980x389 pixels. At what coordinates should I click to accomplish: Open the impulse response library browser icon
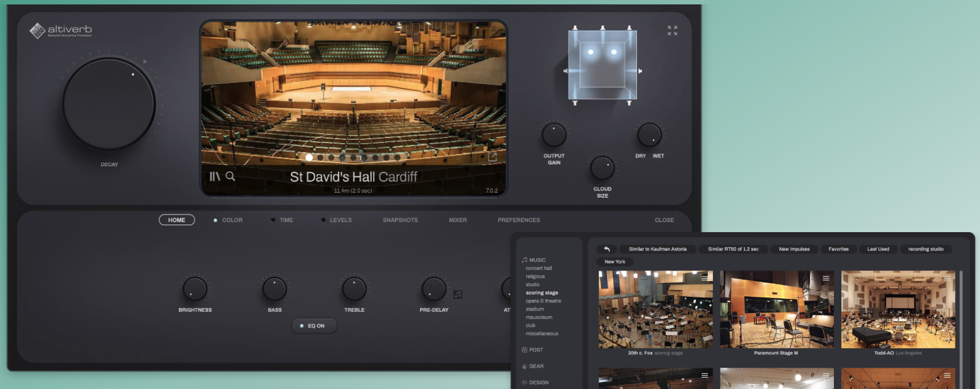pyautogui.click(x=214, y=176)
